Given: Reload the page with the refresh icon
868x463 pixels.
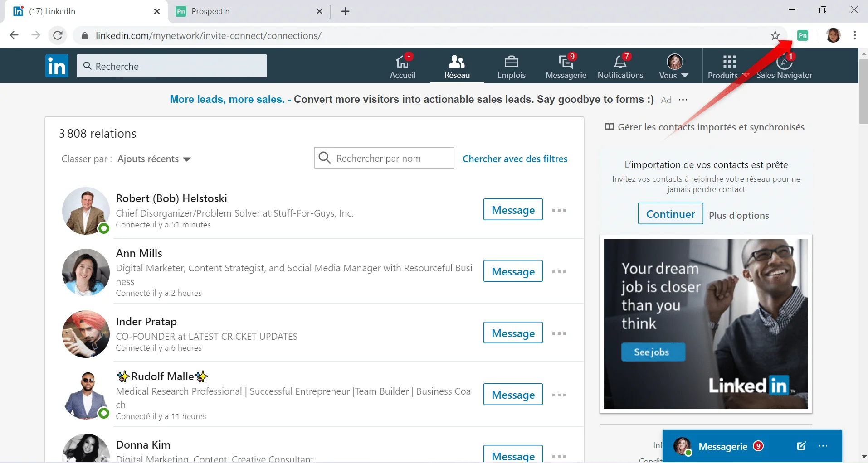Looking at the screenshot, I should pos(58,35).
